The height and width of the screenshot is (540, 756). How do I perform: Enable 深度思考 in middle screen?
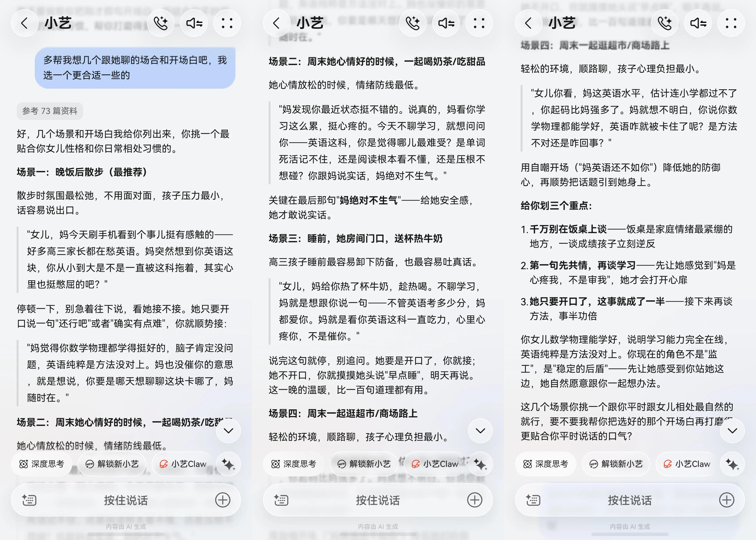pos(293,464)
